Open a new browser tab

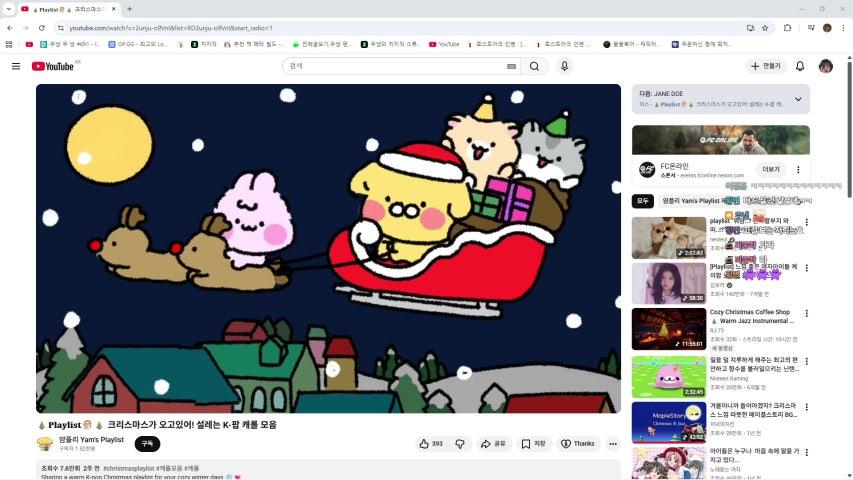pyautogui.click(x=129, y=9)
